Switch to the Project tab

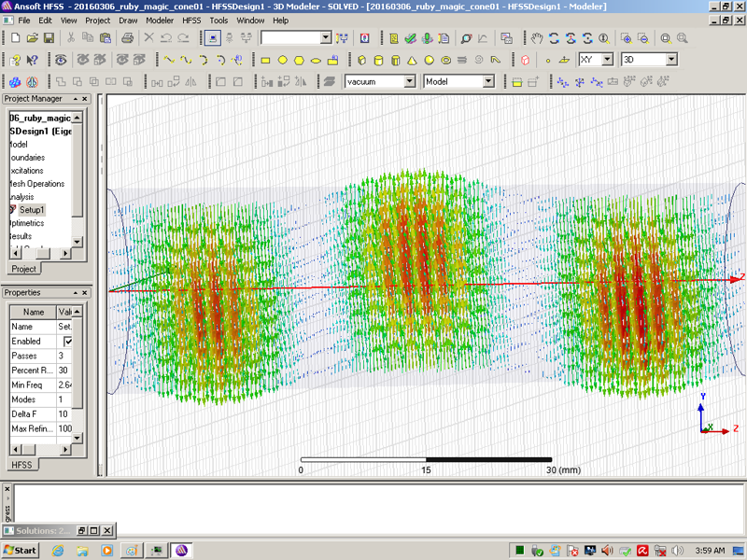coord(23,269)
